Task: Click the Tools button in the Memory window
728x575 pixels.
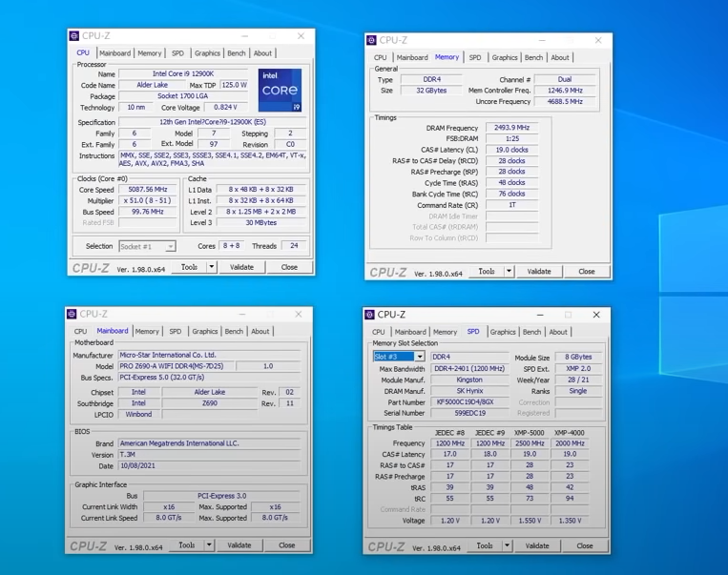Action: tap(486, 271)
